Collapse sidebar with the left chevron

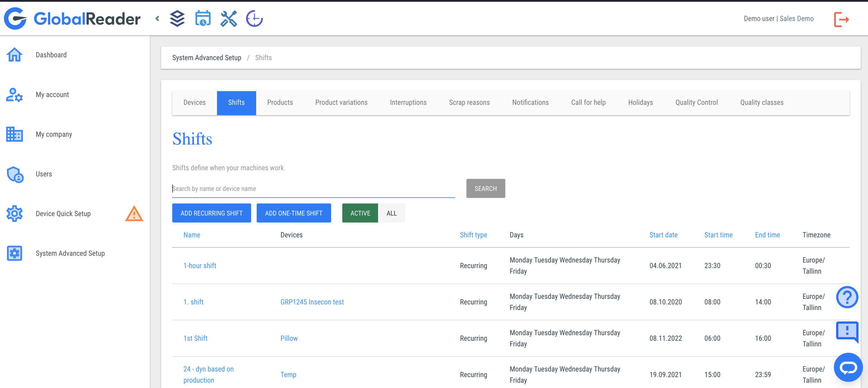click(x=157, y=19)
